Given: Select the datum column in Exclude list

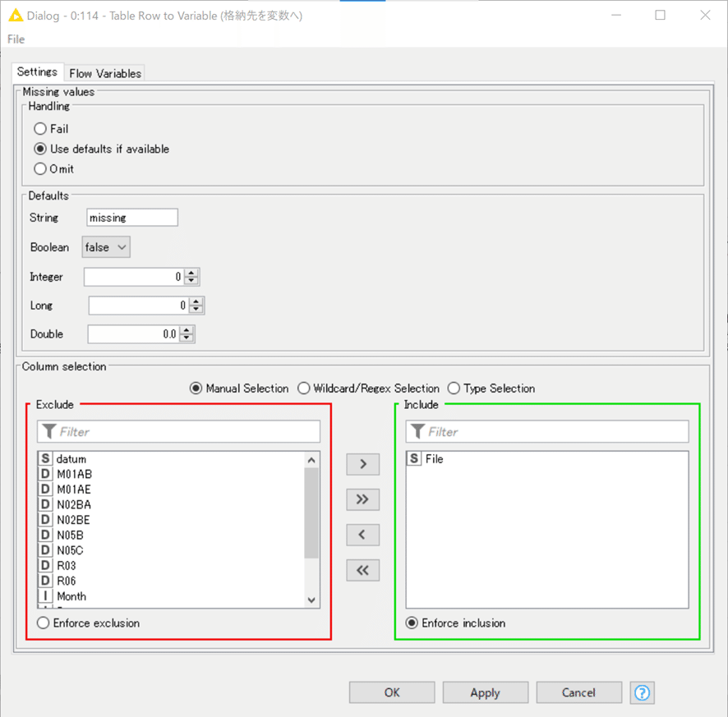Looking at the screenshot, I should pyautogui.click(x=172, y=458).
